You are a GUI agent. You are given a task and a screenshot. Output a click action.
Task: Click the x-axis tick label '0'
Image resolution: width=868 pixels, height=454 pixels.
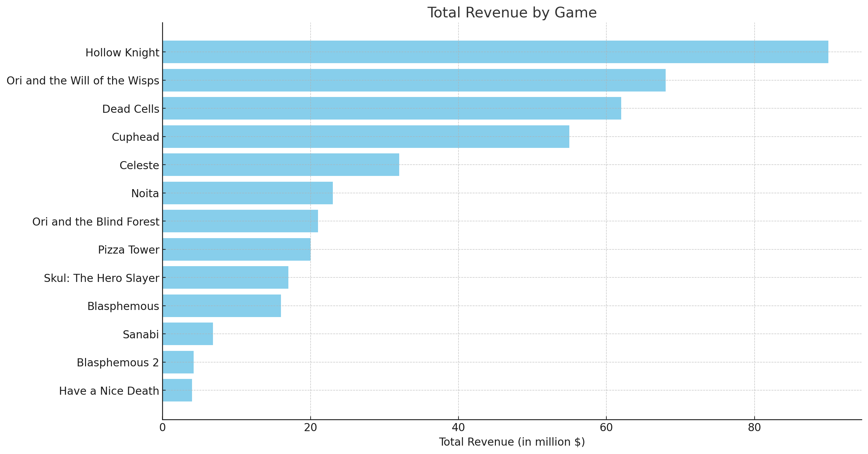pos(162,428)
